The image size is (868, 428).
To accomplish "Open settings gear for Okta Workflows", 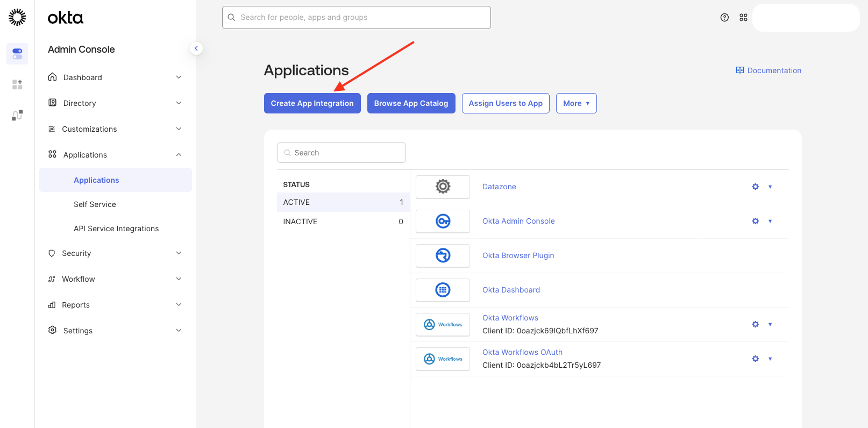I will click(x=755, y=324).
